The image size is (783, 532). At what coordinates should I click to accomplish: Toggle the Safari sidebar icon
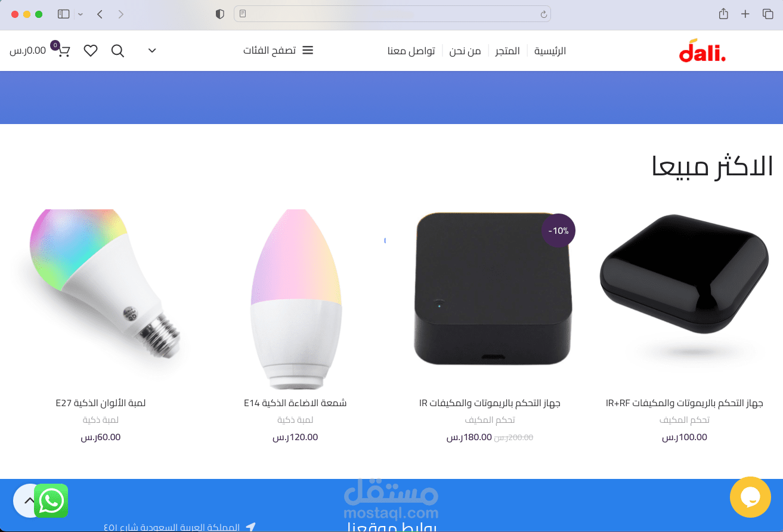pyautogui.click(x=64, y=14)
